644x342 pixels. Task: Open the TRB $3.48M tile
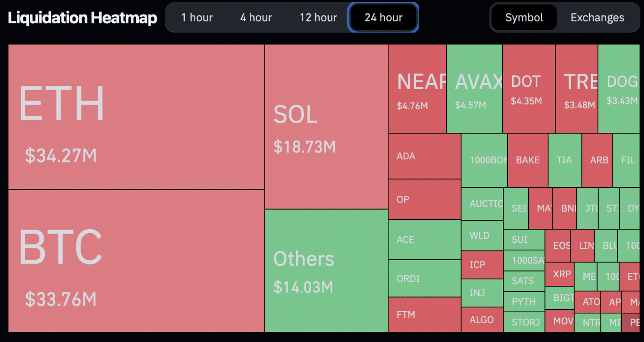coord(576,89)
